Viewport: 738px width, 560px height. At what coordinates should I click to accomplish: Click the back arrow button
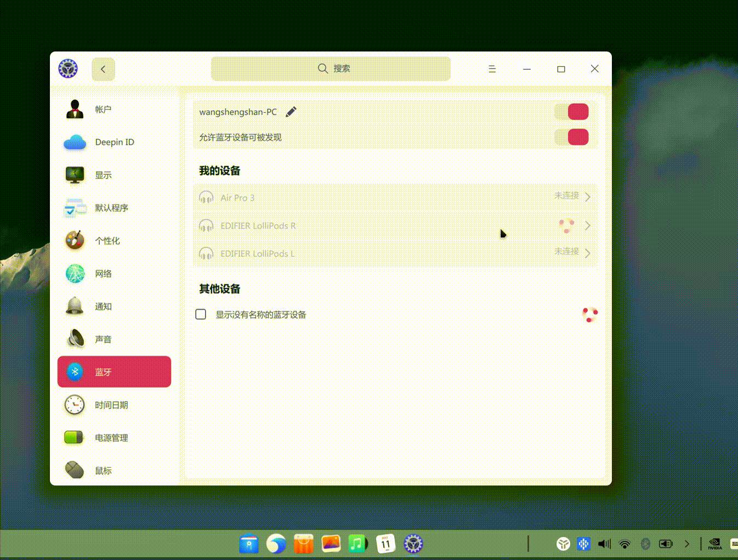(x=103, y=69)
